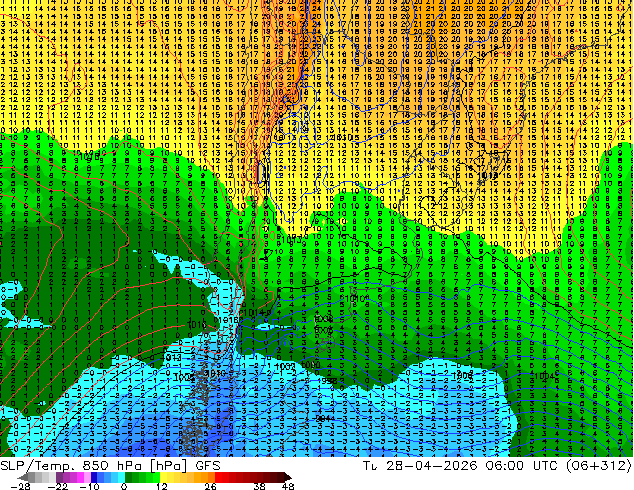Click the '38' legend value

click(x=260, y=486)
